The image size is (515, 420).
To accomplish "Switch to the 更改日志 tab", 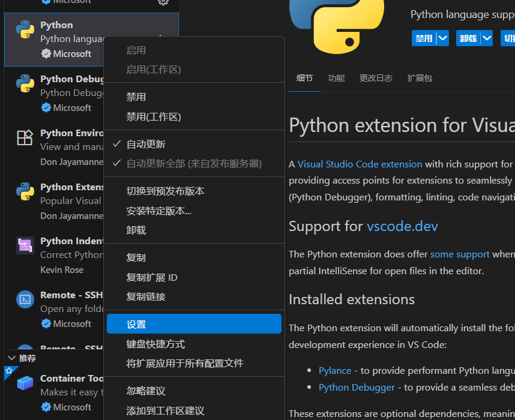I will (x=376, y=78).
